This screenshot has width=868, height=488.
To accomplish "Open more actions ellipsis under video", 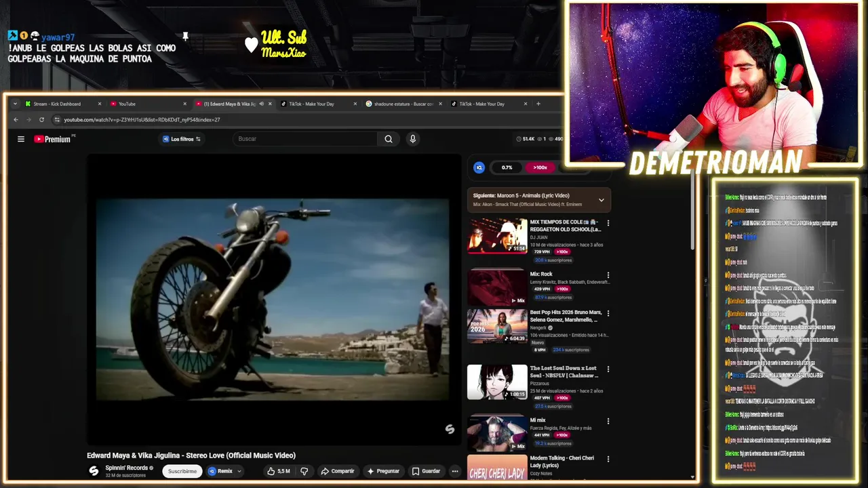I will [455, 471].
